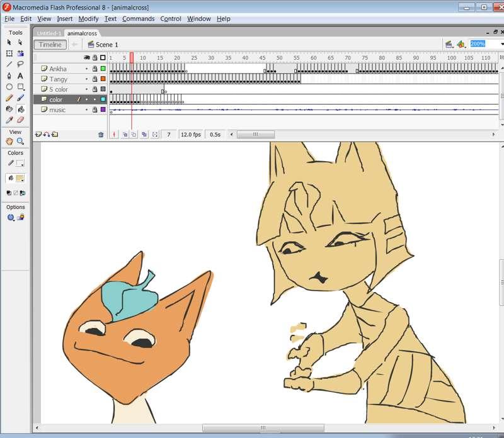The height and width of the screenshot is (438, 504).
Task: Toggle the lock on Ankha layer
Action: coord(95,69)
